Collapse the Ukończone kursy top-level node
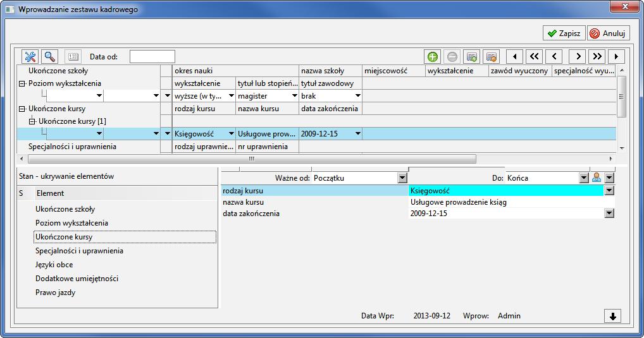The width and height of the screenshot is (644, 338). (22, 109)
